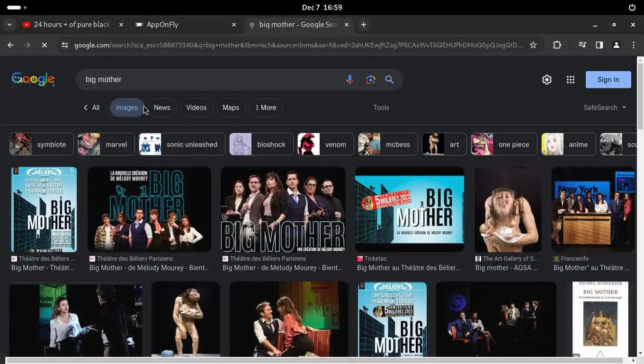Close the YouTube 24 hours tab

click(x=121, y=25)
